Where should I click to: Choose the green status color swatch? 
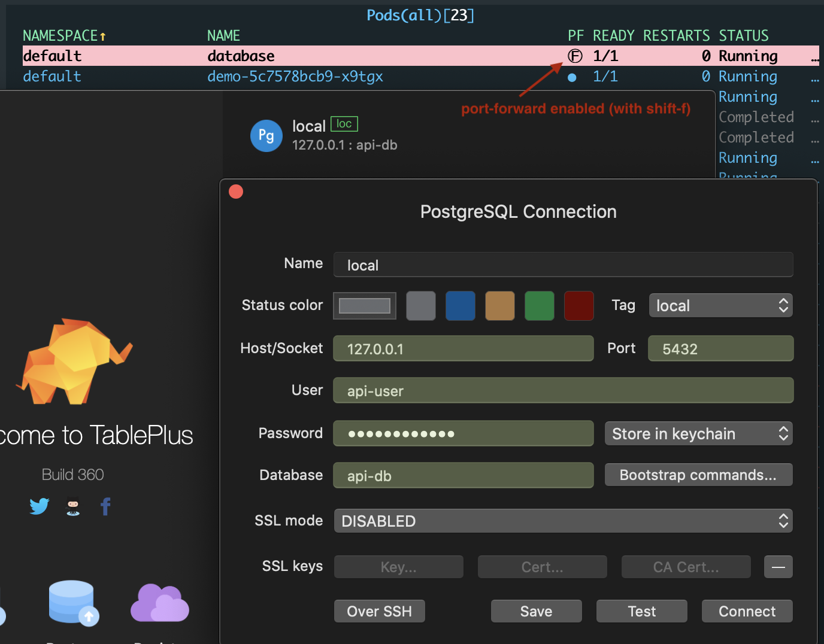click(540, 306)
